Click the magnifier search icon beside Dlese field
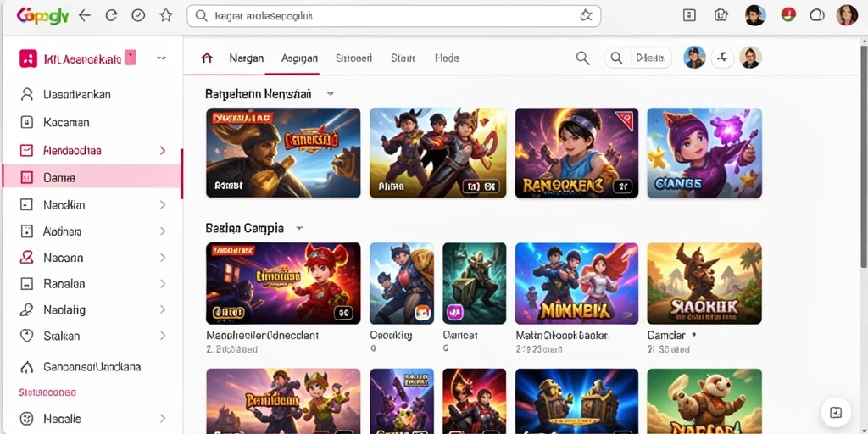The image size is (868, 434). pos(582,58)
